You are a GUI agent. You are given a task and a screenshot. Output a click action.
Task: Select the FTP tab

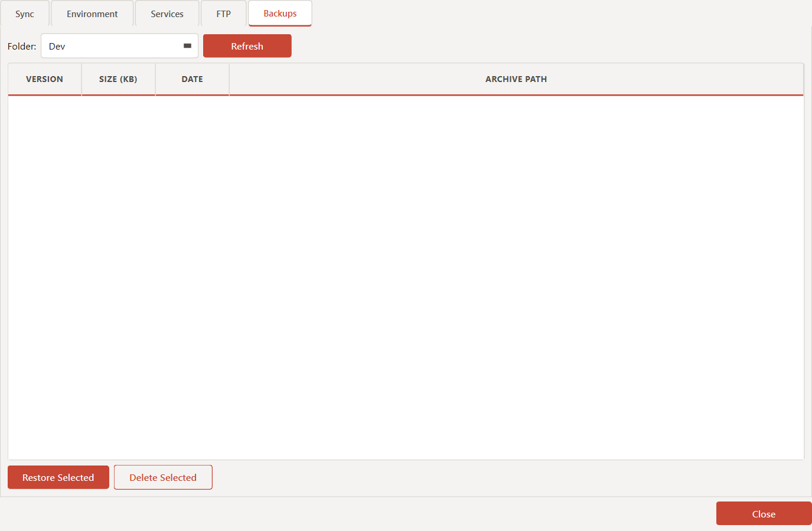coord(223,14)
